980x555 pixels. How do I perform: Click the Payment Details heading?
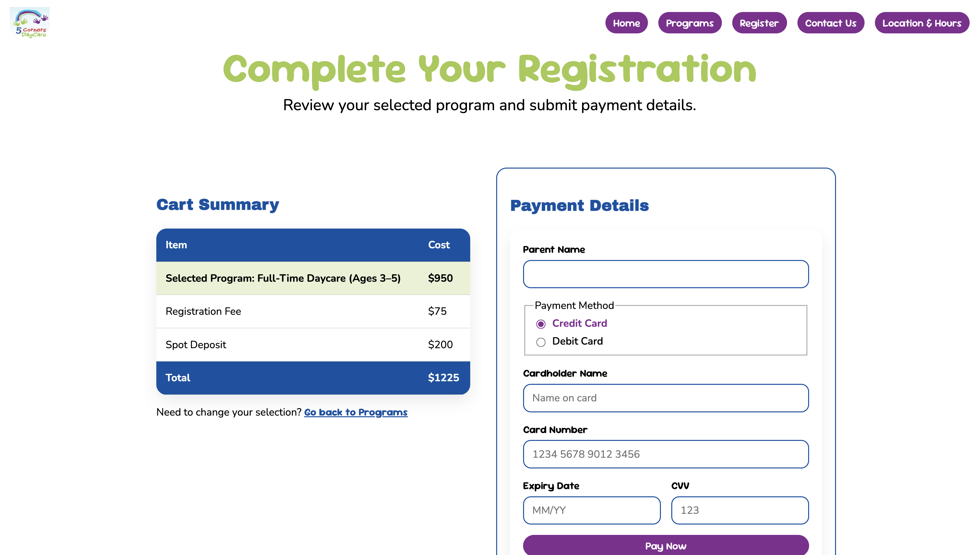click(x=579, y=206)
